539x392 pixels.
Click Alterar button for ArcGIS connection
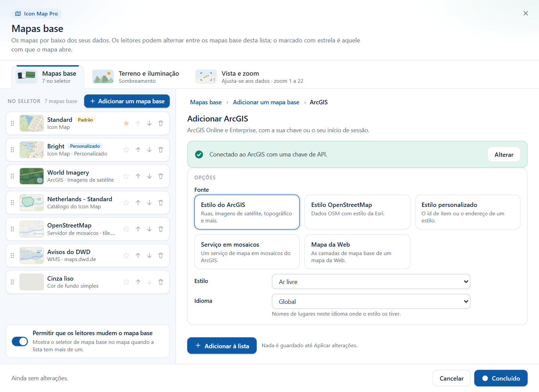[504, 154]
